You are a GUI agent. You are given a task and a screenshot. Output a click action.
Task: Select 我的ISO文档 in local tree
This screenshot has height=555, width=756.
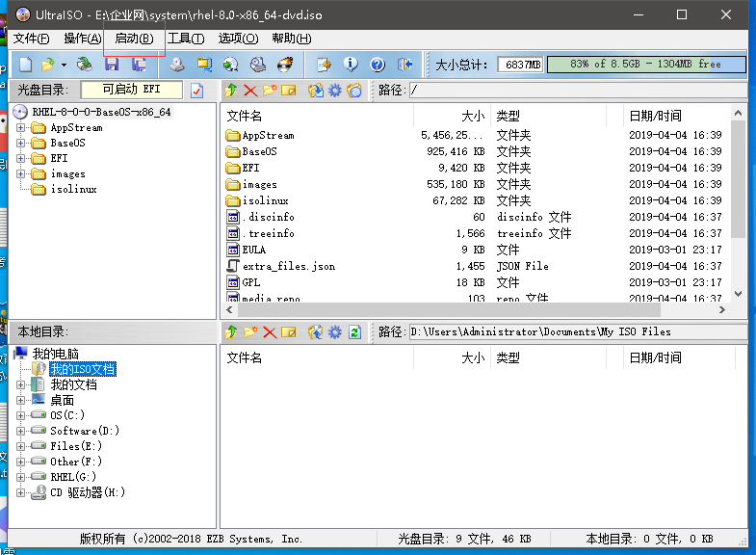(x=83, y=369)
